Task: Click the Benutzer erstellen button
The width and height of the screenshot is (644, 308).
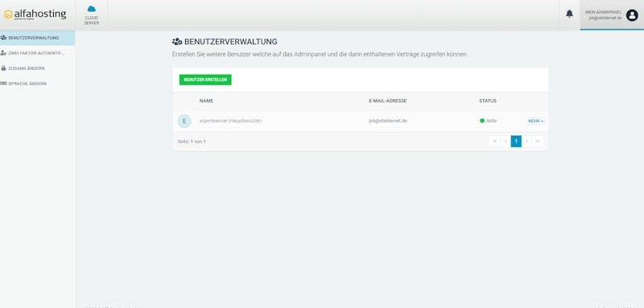Action: coord(205,80)
